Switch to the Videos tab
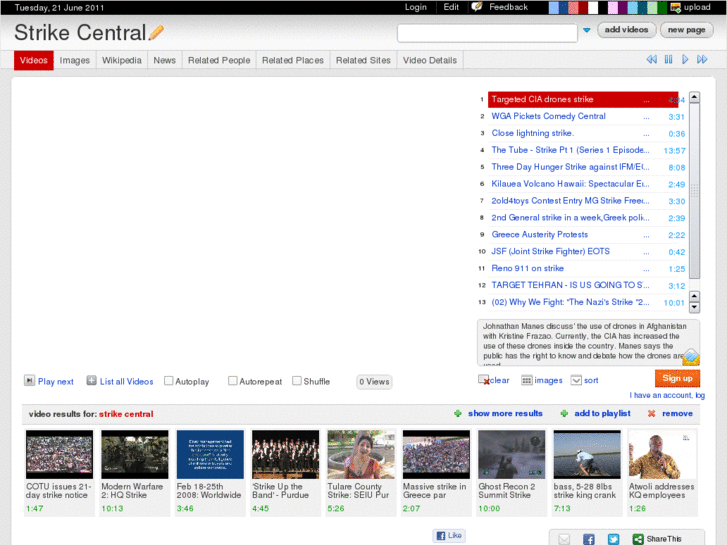 (34, 60)
